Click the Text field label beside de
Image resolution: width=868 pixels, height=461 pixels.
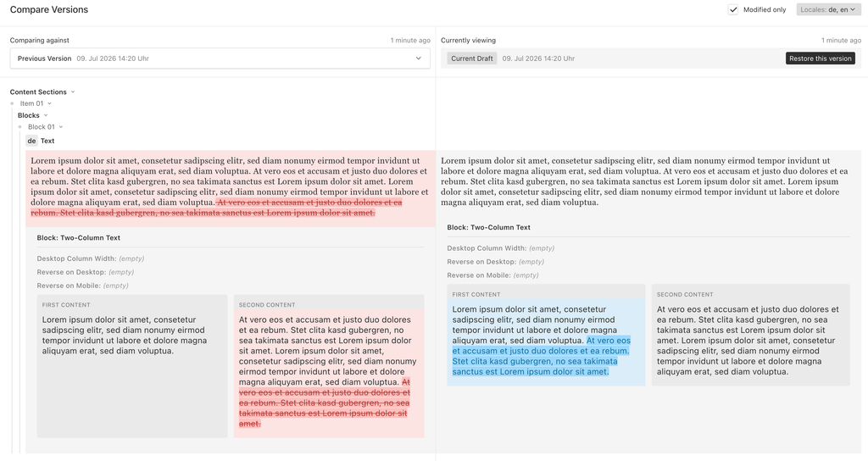[x=47, y=141]
